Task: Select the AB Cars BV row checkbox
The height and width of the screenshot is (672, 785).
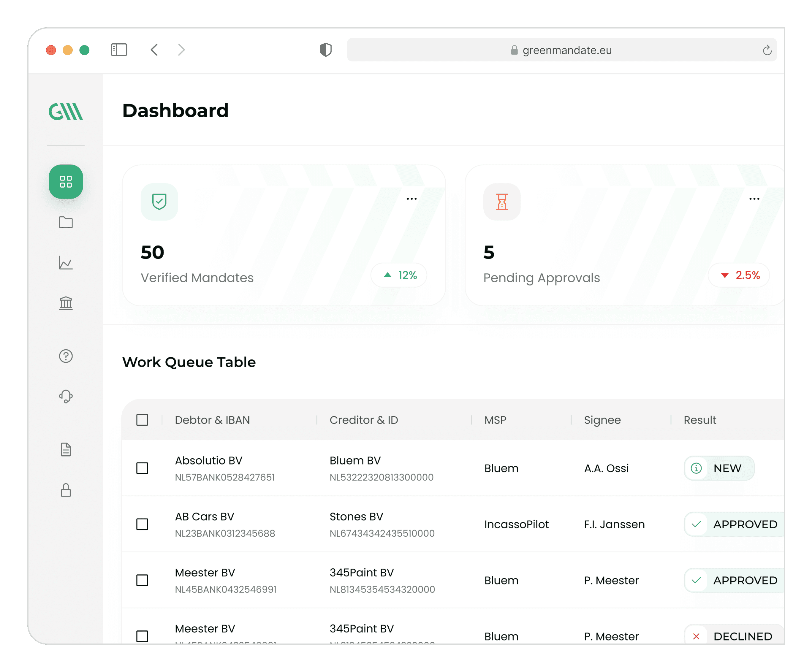Action: [x=142, y=524]
